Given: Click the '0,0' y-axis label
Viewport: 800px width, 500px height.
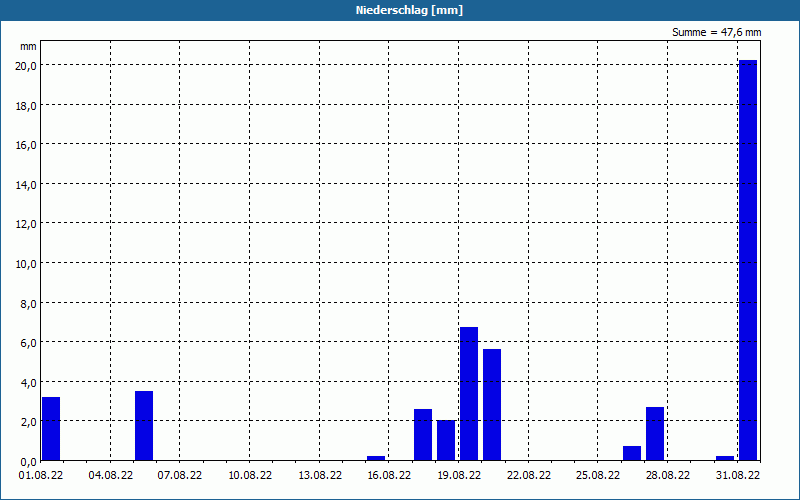Looking at the screenshot, I should pyautogui.click(x=28, y=462).
